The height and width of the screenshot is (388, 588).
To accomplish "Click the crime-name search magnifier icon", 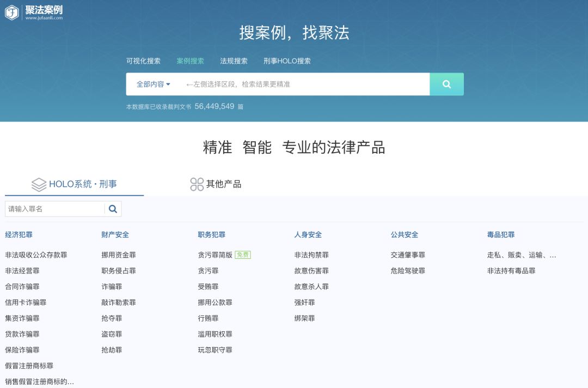I will pyautogui.click(x=113, y=209).
